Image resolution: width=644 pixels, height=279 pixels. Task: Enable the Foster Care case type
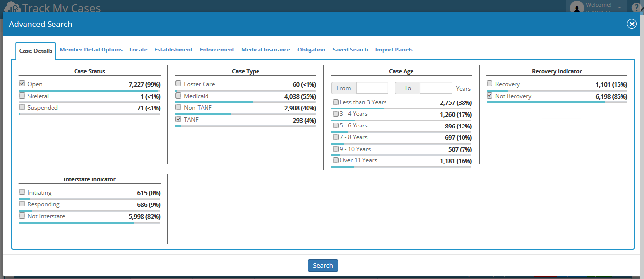click(178, 84)
